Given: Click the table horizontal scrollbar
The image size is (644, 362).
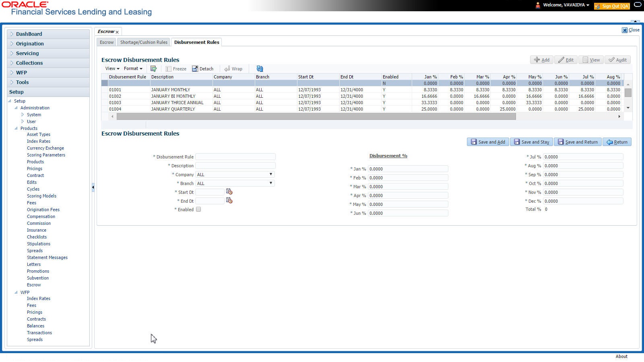Looking at the screenshot, I should pyautogui.click(x=316, y=117).
